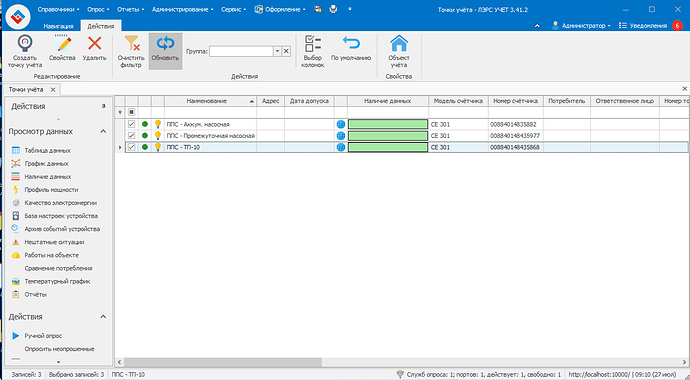Collapse the Просмотр данных section
The height and width of the screenshot is (380, 690).
(103, 132)
